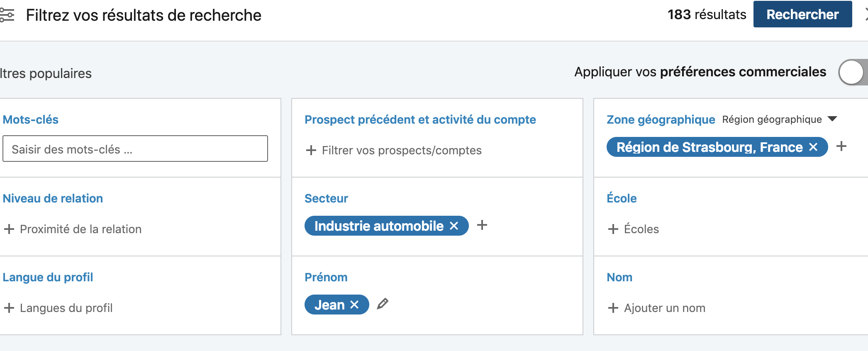Click the Zone géographique heading
The image size is (868, 351).
[x=661, y=119]
